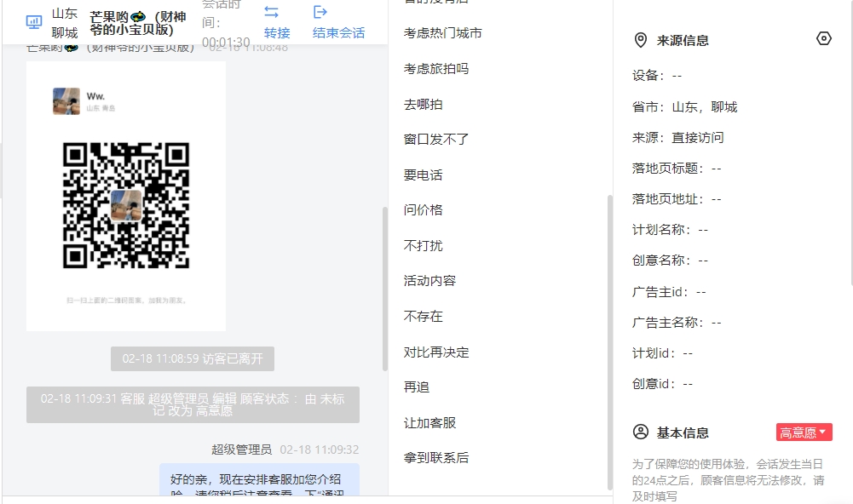Click the transfer arrows icon above 转接
This screenshot has width=853, height=504.
tap(271, 12)
